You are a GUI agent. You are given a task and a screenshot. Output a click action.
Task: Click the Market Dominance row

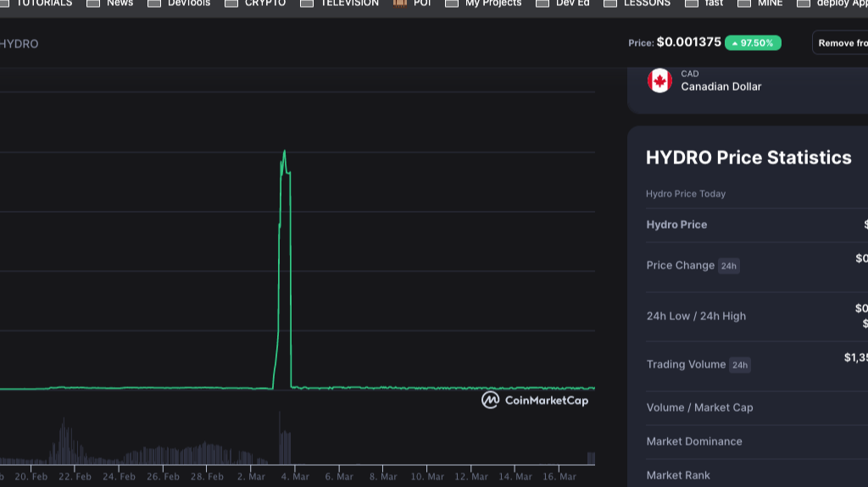tap(757, 441)
